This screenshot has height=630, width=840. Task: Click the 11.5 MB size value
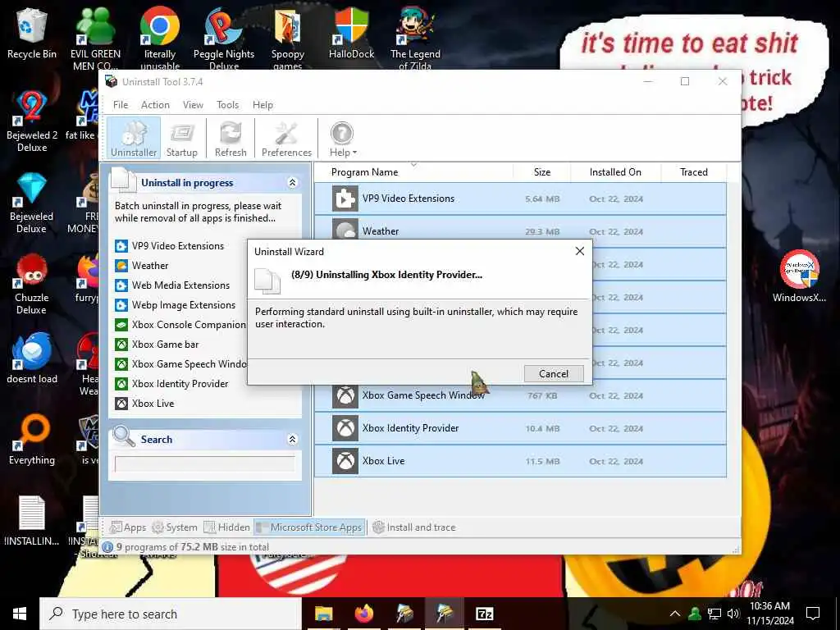coord(542,461)
